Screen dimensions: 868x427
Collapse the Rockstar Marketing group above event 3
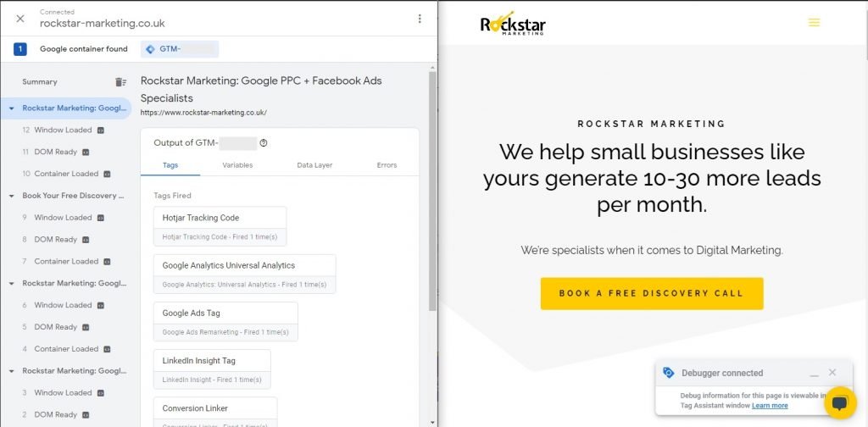(12, 371)
